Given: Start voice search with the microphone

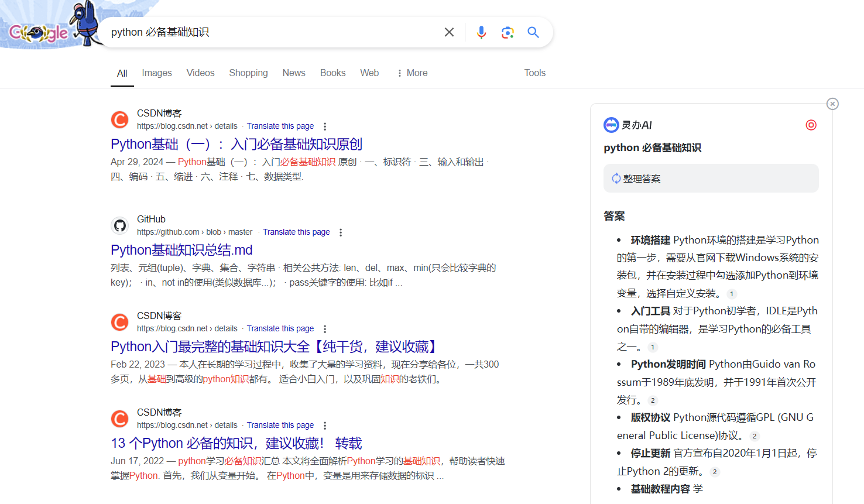Looking at the screenshot, I should 481,32.
